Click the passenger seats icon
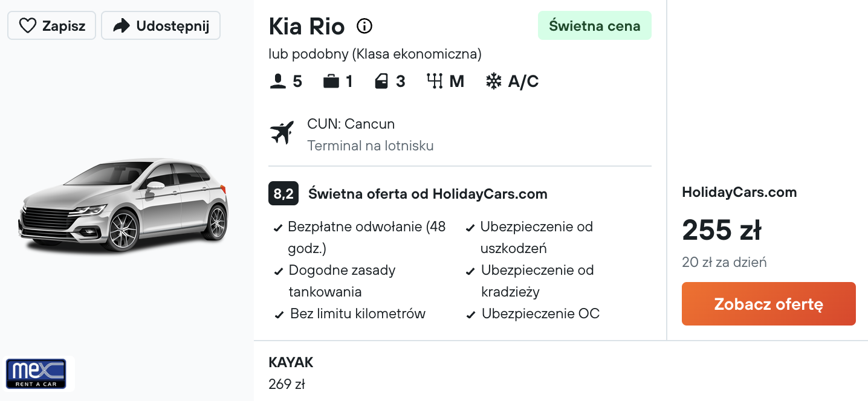 pyautogui.click(x=277, y=82)
